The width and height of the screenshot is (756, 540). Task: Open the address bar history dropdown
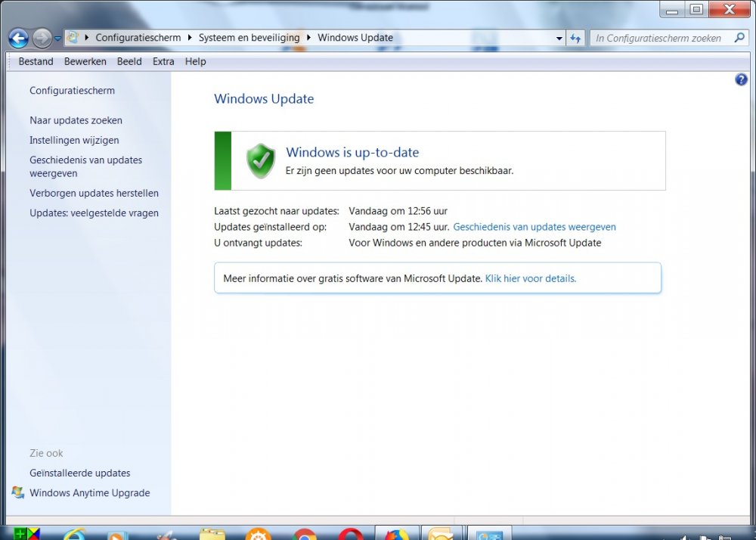tap(559, 38)
